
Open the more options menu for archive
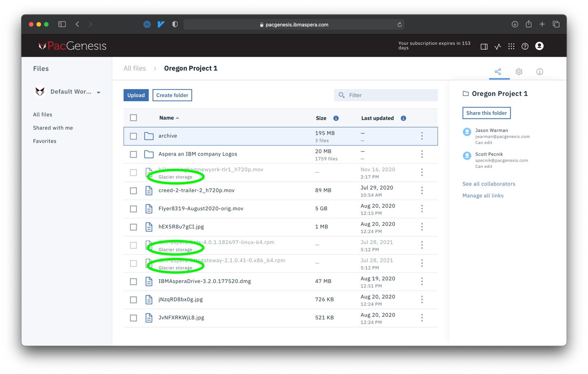click(422, 136)
